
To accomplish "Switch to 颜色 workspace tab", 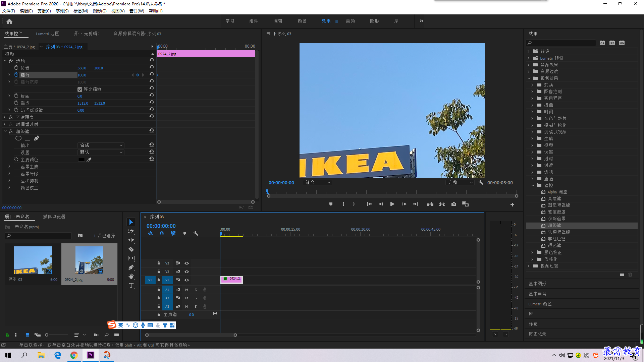I will 302,21.
